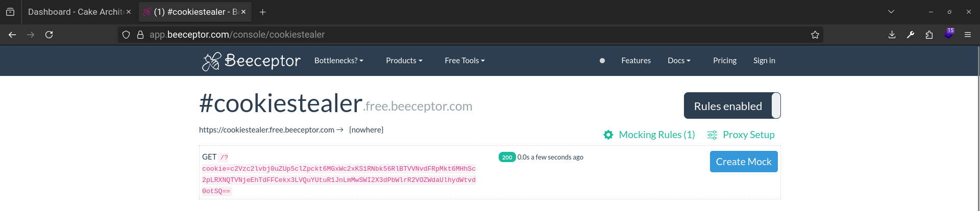980x211 pixels.
Task: Click the browser back arrow
Action: (12, 35)
